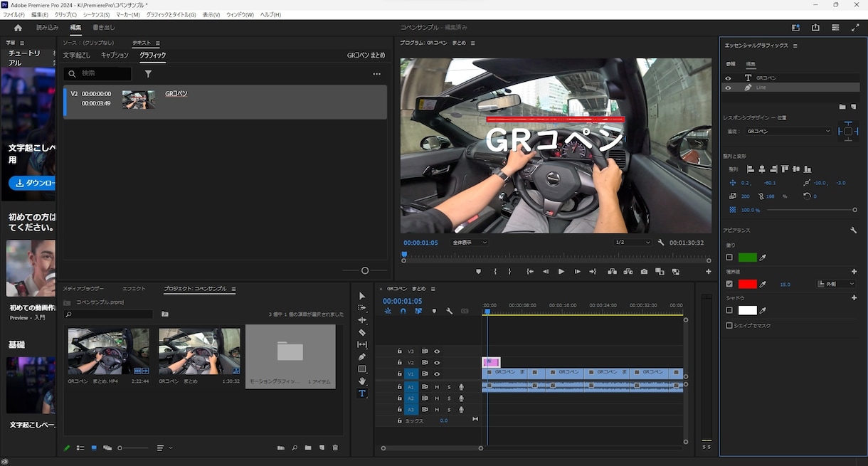Open the Essential Graphics panel menu
Viewport: 868px width, 466px height.
(x=795, y=46)
